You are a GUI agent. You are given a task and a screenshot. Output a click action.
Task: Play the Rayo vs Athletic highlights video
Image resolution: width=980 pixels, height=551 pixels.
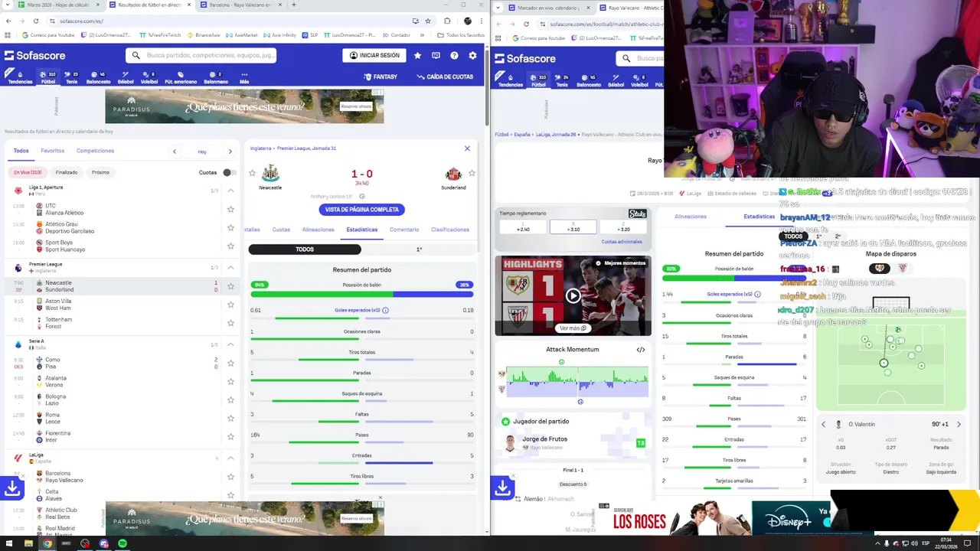(573, 295)
